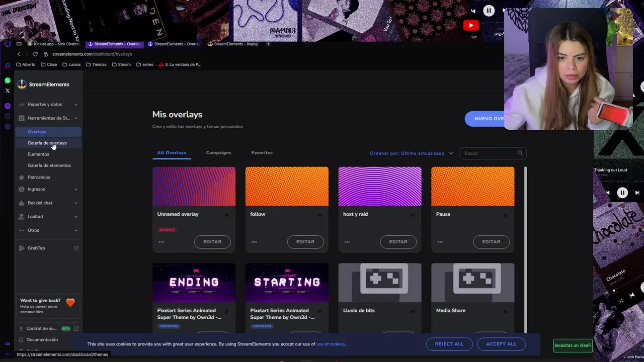Select Overlays in the sidebar
The height and width of the screenshot is (362, 644).
[x=48, y=132]
